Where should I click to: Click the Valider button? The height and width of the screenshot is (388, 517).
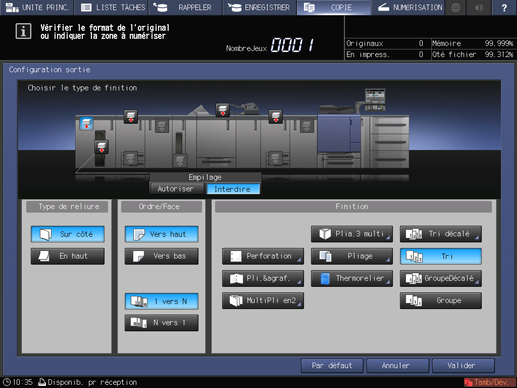coord(463,366)
